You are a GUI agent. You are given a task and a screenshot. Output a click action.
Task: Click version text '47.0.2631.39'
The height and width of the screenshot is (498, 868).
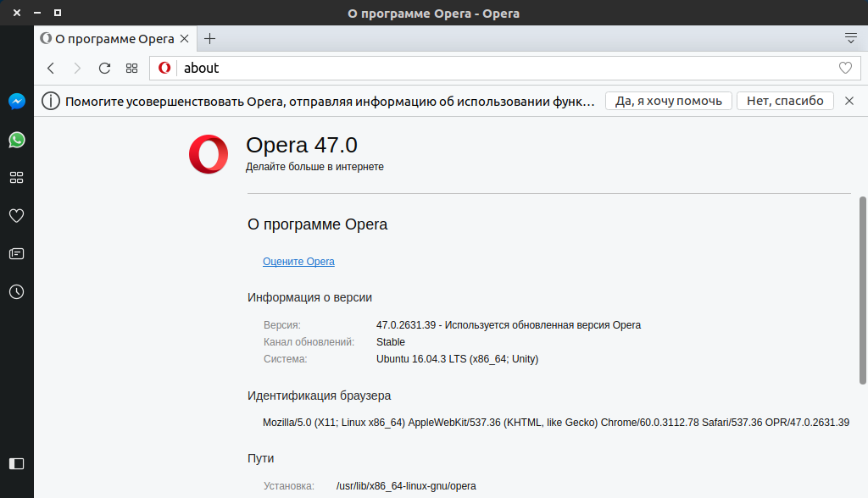[406, 325]
